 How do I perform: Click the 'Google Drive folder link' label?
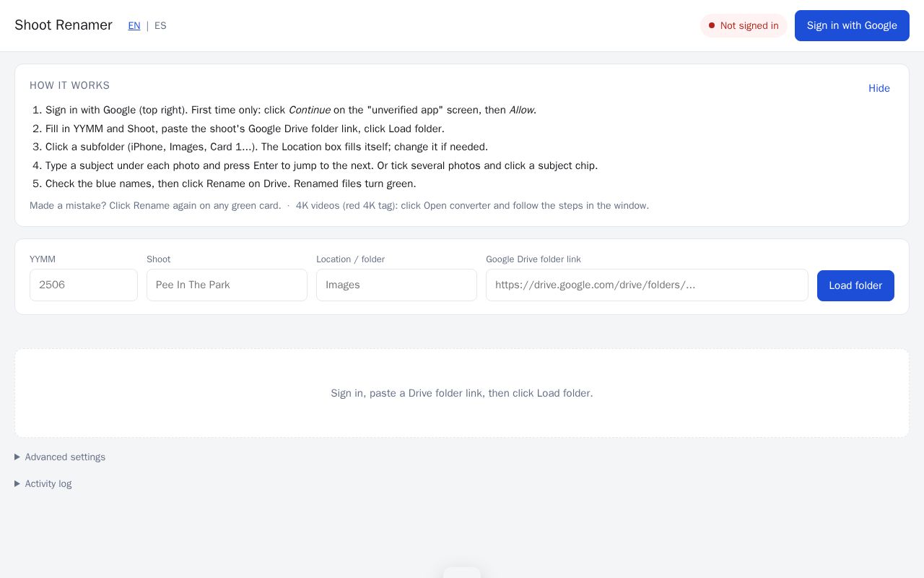[x=533, y=259]
